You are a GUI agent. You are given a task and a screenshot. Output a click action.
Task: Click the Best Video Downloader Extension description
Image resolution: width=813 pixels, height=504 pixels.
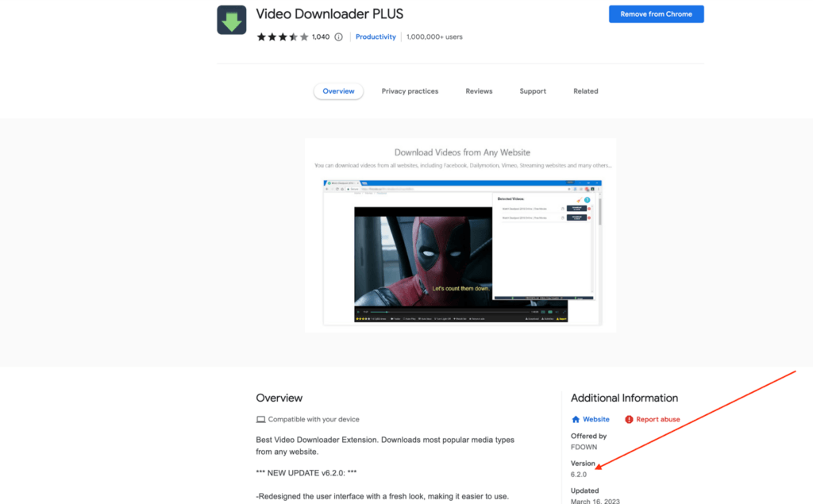coord(385,445)
